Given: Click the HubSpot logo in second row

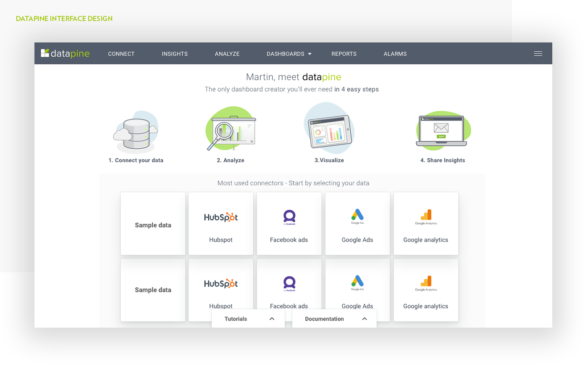Looking at the screenshot, I should tap(221, 284).
